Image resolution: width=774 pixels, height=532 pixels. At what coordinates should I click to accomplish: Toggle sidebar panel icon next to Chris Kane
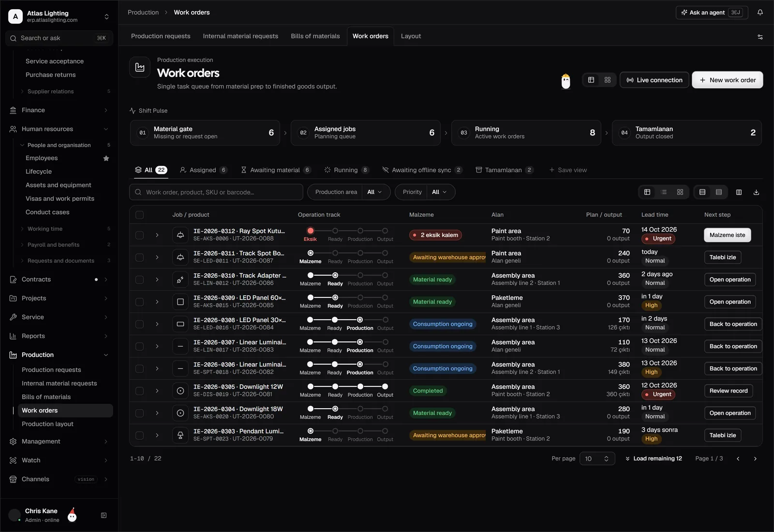(x=104, y=516)
